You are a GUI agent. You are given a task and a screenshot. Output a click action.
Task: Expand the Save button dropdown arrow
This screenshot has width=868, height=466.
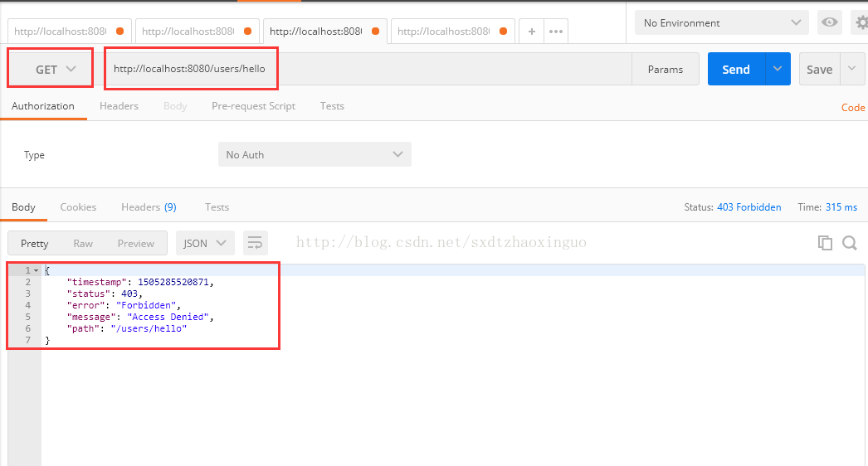click(852, 69)
